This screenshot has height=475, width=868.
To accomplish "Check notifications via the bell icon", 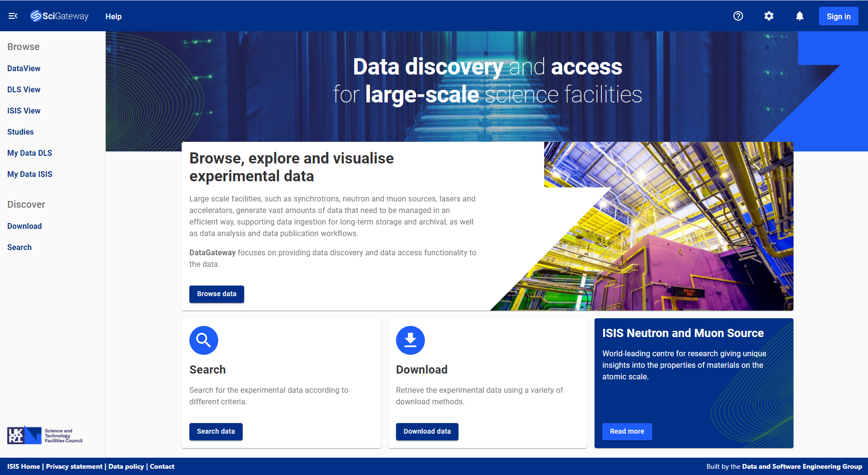I will (799, 16).
